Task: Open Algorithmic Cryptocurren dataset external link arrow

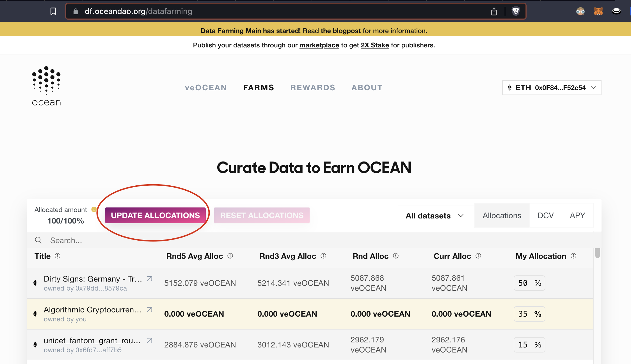Action: 150,309
